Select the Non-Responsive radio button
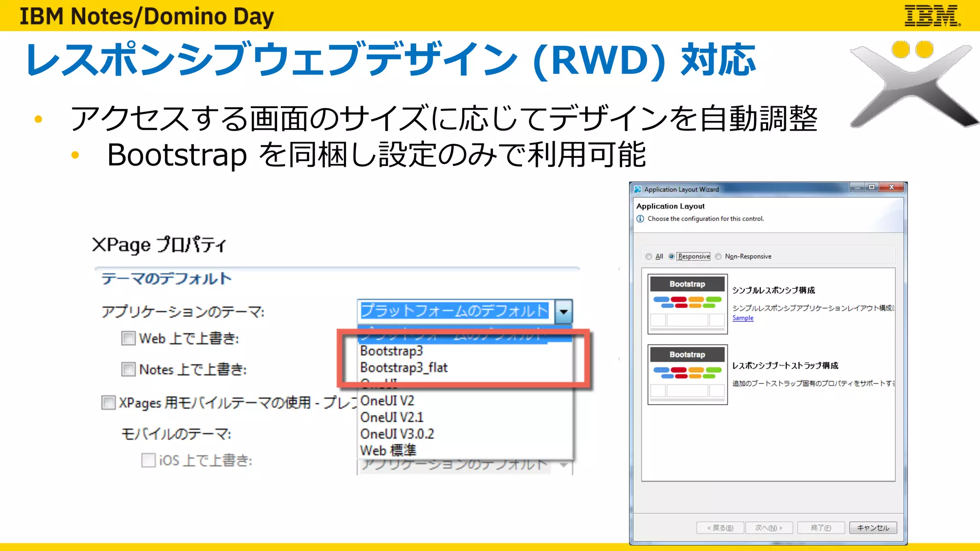This screenshot has width=980, height=551. (718, 256)
